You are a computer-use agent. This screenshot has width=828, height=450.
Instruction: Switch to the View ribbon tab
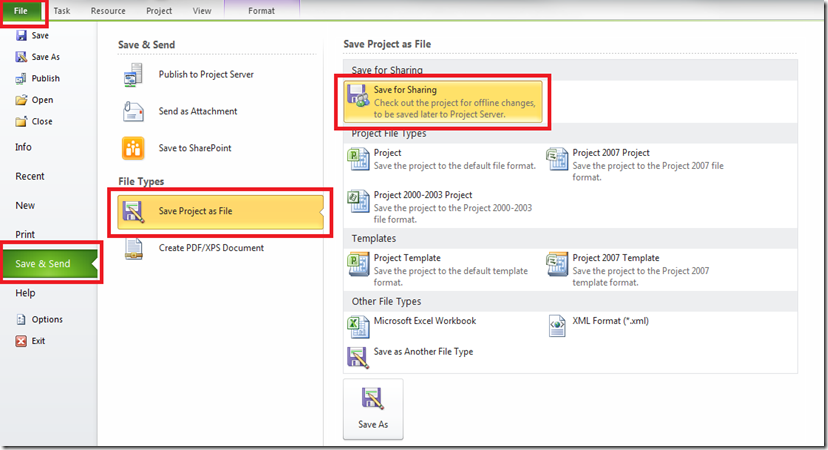point(202,11)
